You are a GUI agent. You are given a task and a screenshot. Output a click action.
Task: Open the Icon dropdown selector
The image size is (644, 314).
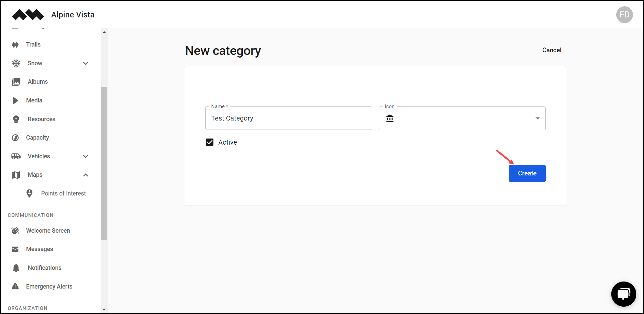click(x=537, y=118)
